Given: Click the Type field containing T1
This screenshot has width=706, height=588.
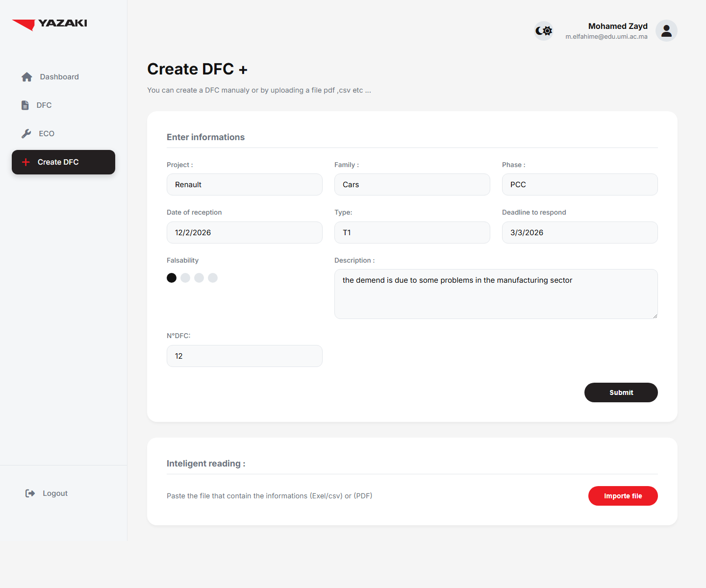Looking at the screenshot, I should tap(412, 233).
